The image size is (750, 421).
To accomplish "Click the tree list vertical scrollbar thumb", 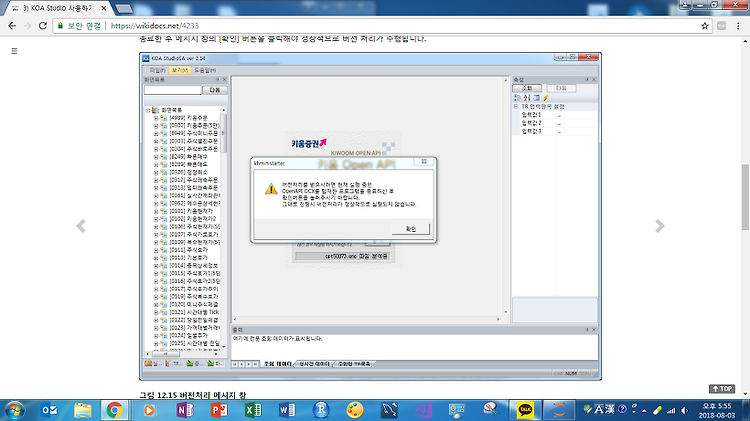I will 223,133.
